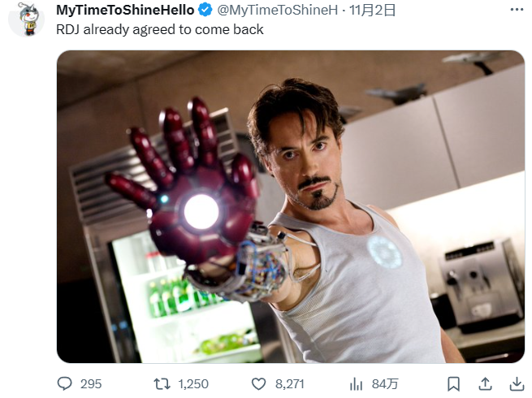This screenshot has height=398, width=532.
Task: Toggle the bookmark icon for this tweet
Action: tap(454, 383)
